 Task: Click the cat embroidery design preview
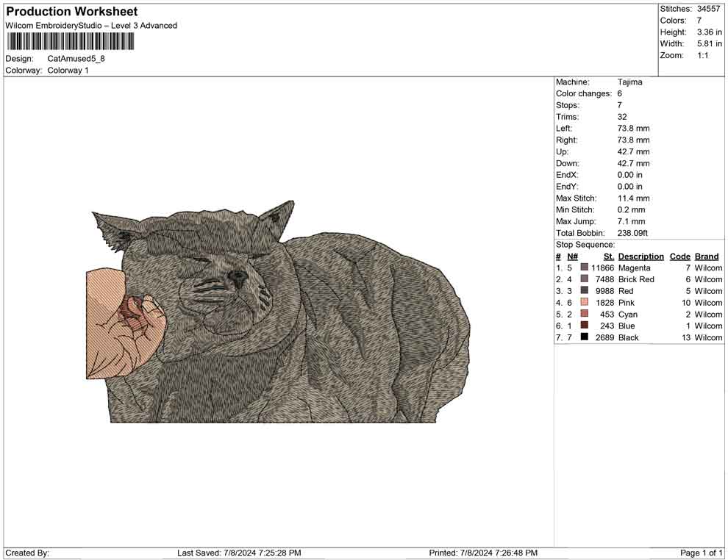pos(279,309)
